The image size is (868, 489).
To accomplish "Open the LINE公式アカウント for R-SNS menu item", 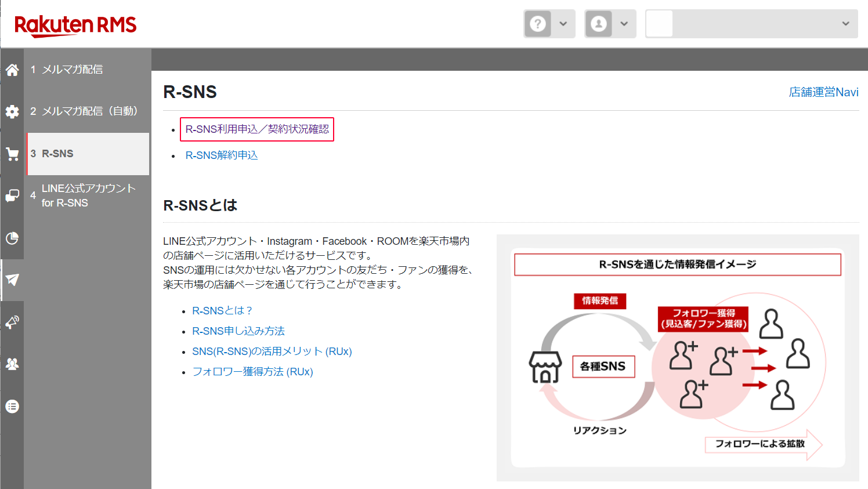I will [84, 196].
